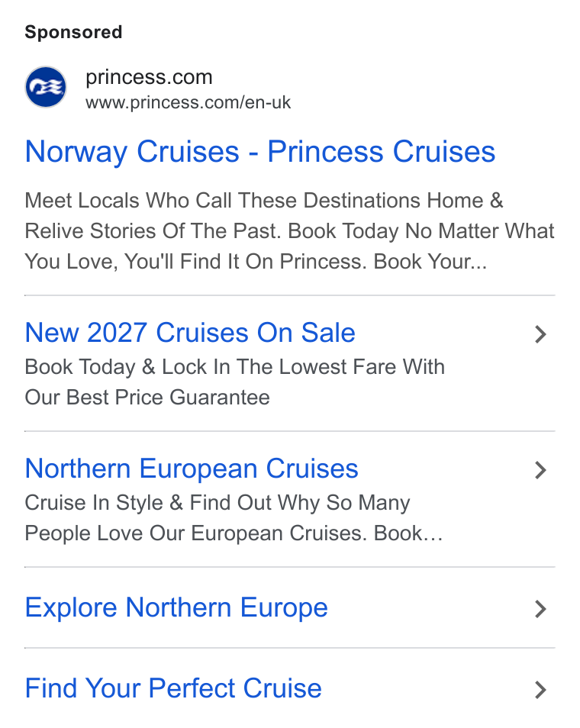Expand the Northern European Cruises arrow

(540, 470)
